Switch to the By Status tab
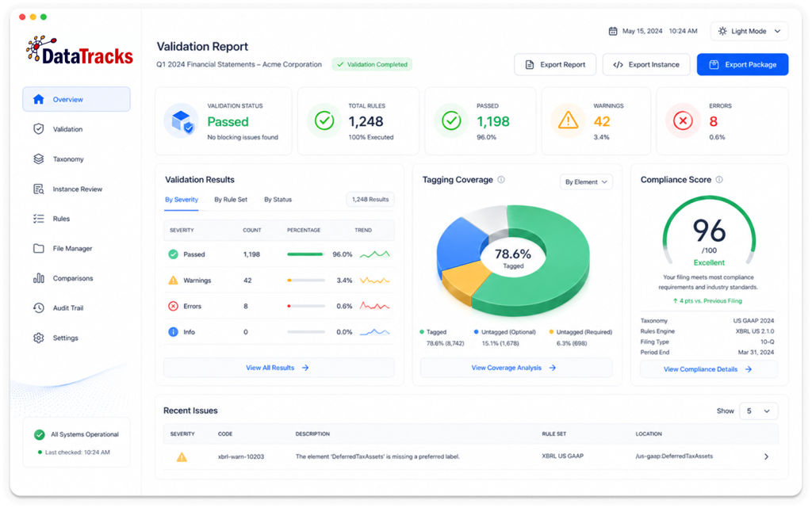 [x=278, y=200]
